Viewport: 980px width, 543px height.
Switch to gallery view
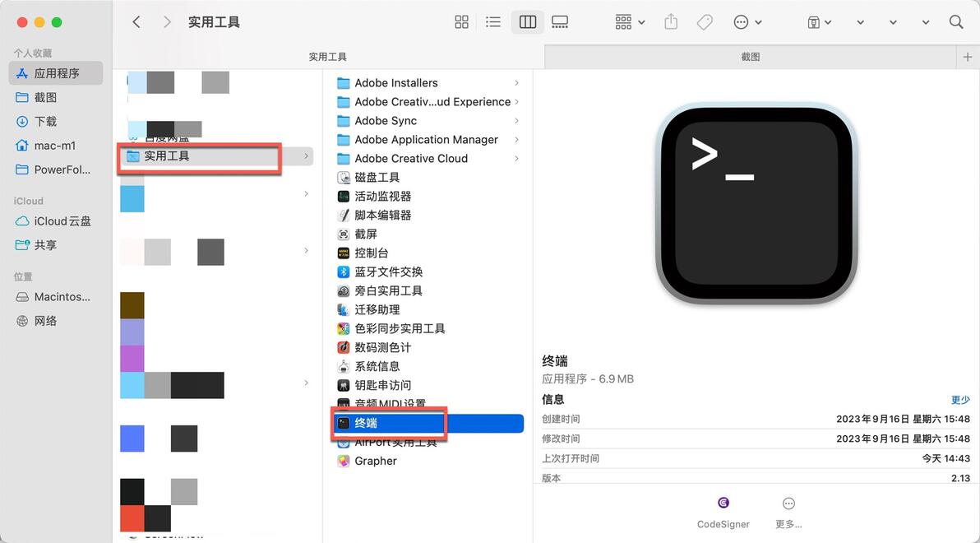pos(560,22)
